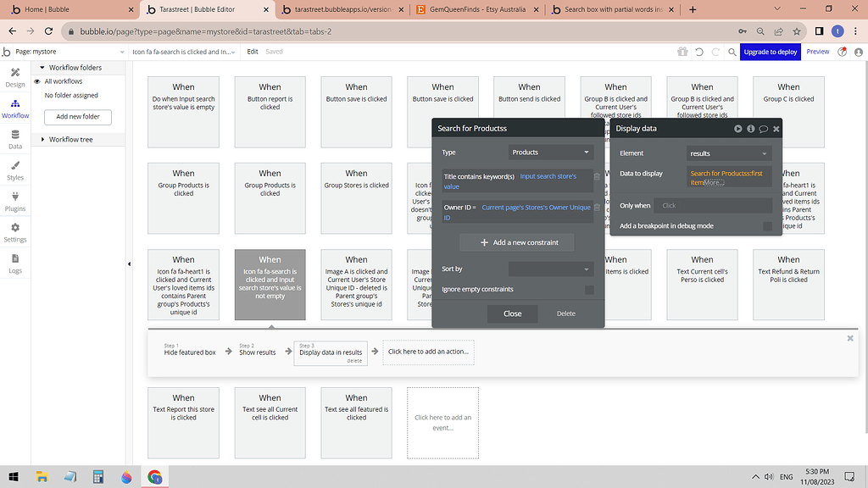View info for the Display data action
This screenshot has height=488, width=868.
point(753,129)
